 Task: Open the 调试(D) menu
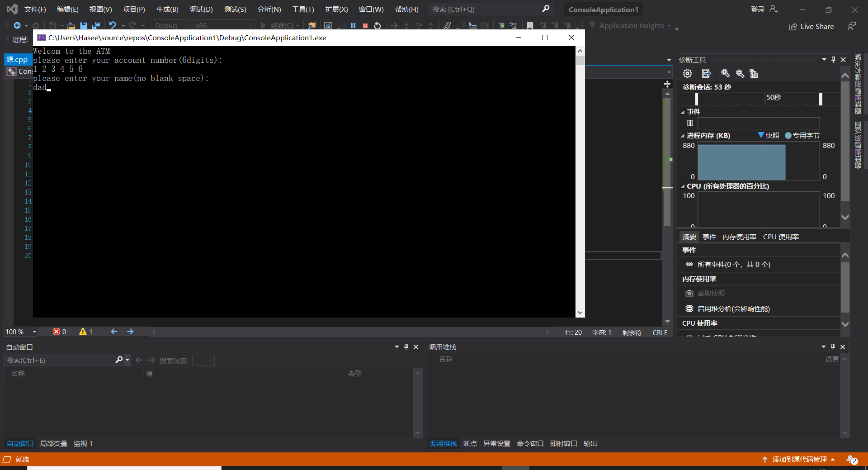(201, 9)
